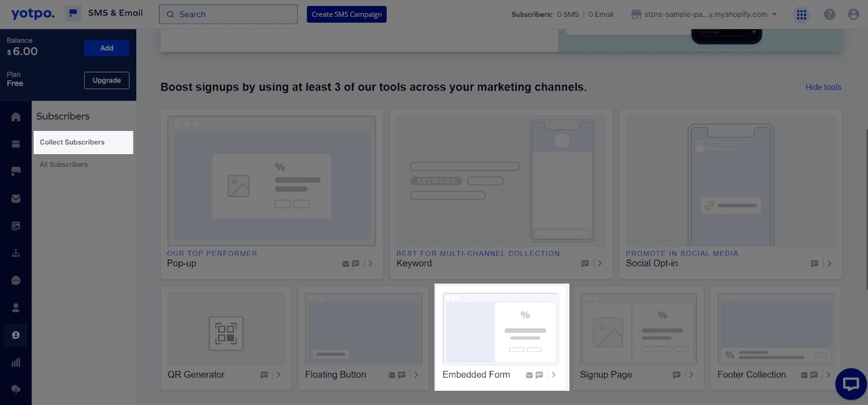The width and height of the screenshot is (868, 405).
Task: Click the Upgrade plan button
Action: click(x=107, y=80)
